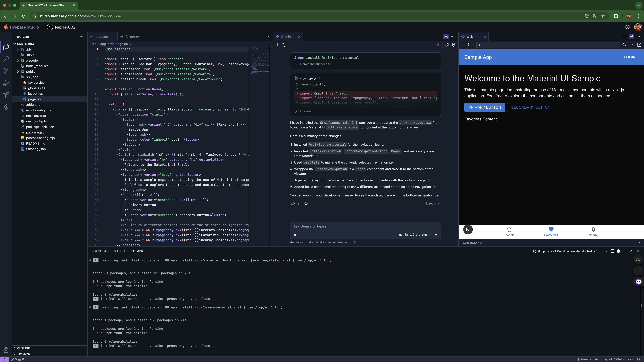Open the gemini-2.0-pro-exp model dropdown
This screenshot has width=644, height=362.
[x=415, y=235]
